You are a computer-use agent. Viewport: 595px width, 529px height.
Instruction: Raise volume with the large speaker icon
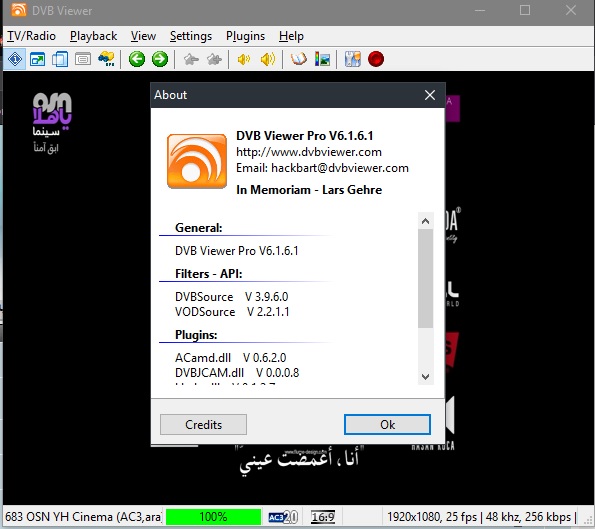pos(268,59)
